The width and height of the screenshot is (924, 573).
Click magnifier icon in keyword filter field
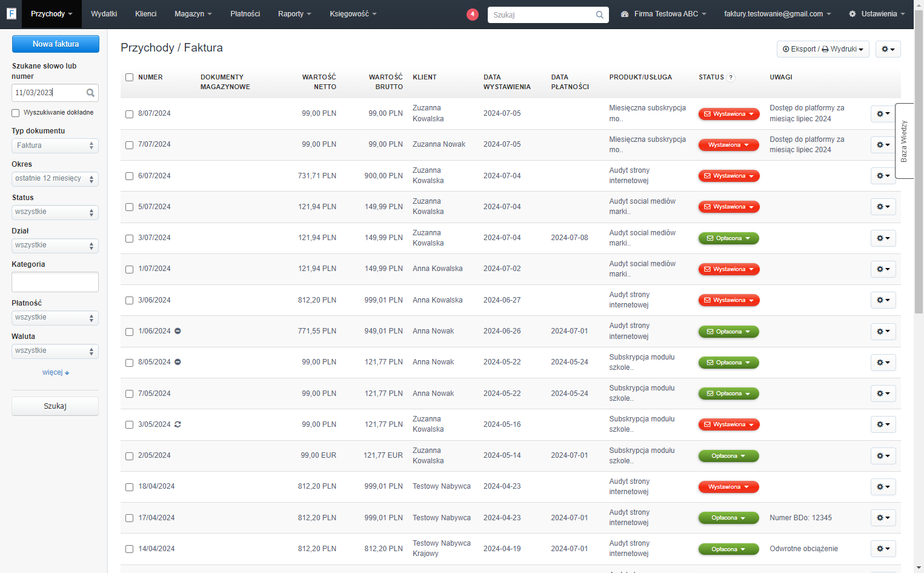90,93
